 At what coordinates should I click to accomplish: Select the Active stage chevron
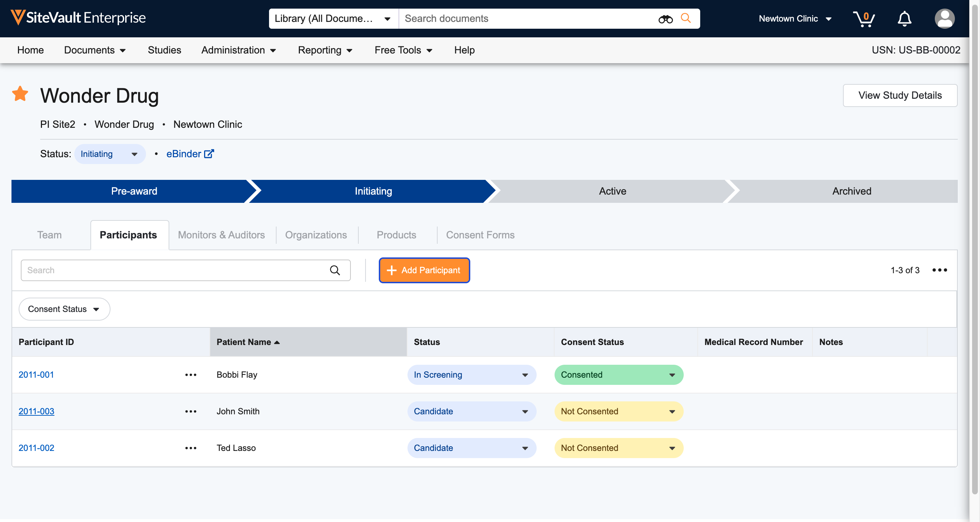(613, 191)
